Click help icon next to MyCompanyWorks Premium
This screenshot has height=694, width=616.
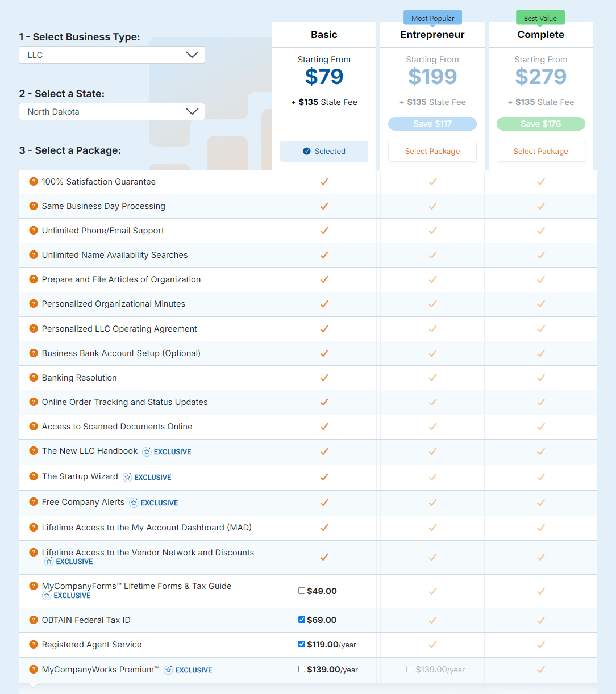click(x=34, y=670)
